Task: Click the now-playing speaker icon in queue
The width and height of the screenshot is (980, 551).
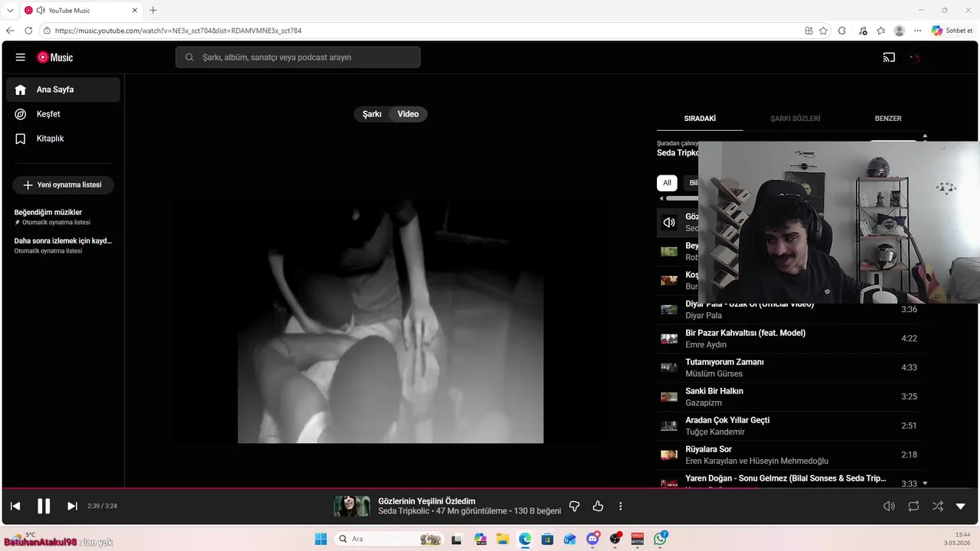Action: [669, 223]
